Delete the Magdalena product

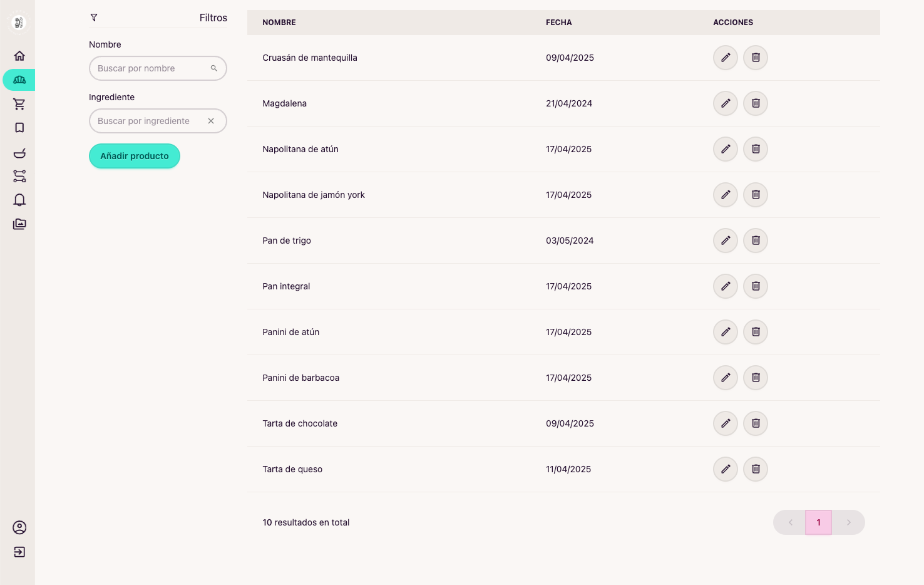click(755, 103)
